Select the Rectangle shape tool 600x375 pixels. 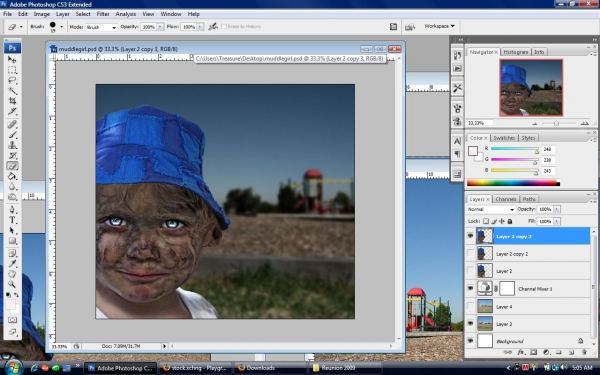pos(12,241)
